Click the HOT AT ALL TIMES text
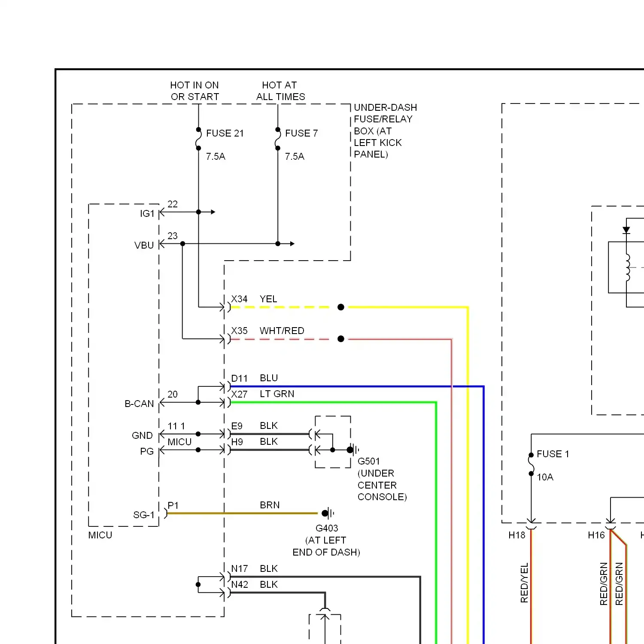The width and height of the screenshot is (644, 644). (x=280, y=91)
